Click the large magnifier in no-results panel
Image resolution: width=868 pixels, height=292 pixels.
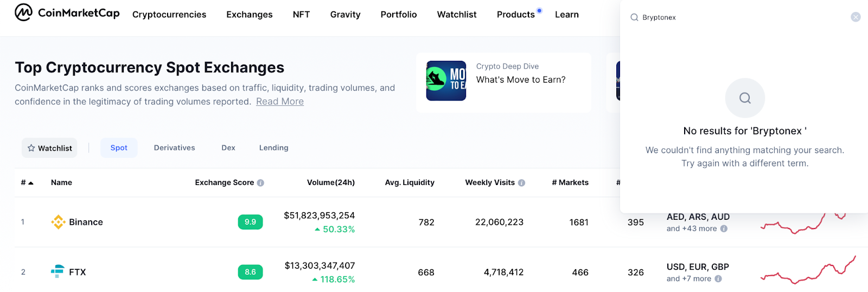pyautogui.click(x=745, y=98)
